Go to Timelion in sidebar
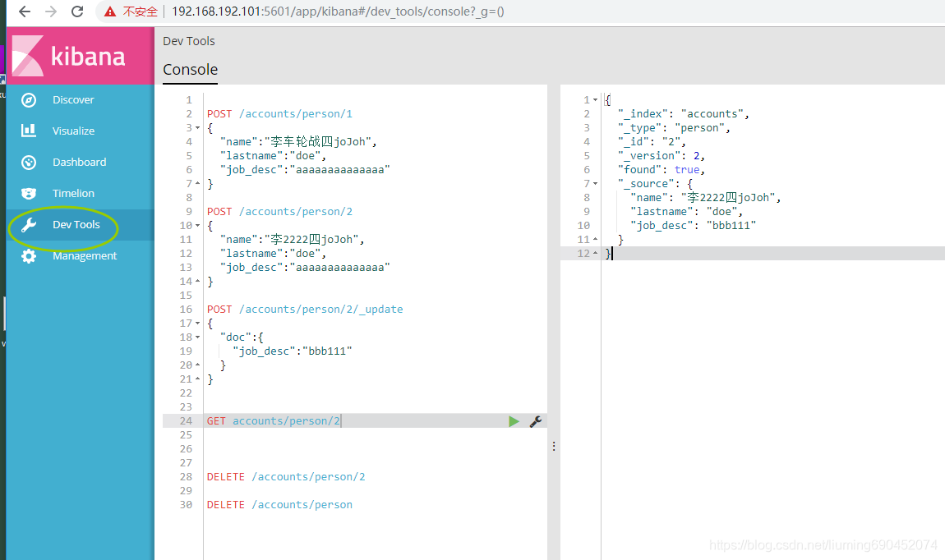 coord(73,193)
